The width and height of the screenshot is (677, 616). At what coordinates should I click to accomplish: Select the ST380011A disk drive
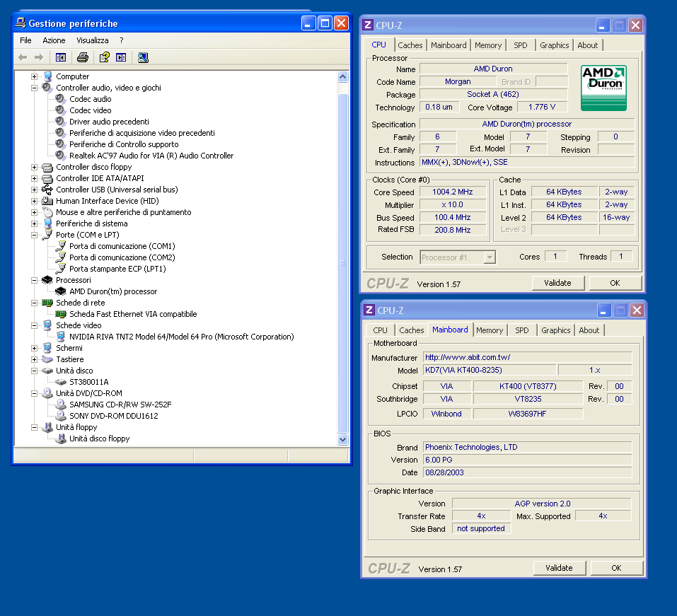pyautogui.click(x=89, y=382)
